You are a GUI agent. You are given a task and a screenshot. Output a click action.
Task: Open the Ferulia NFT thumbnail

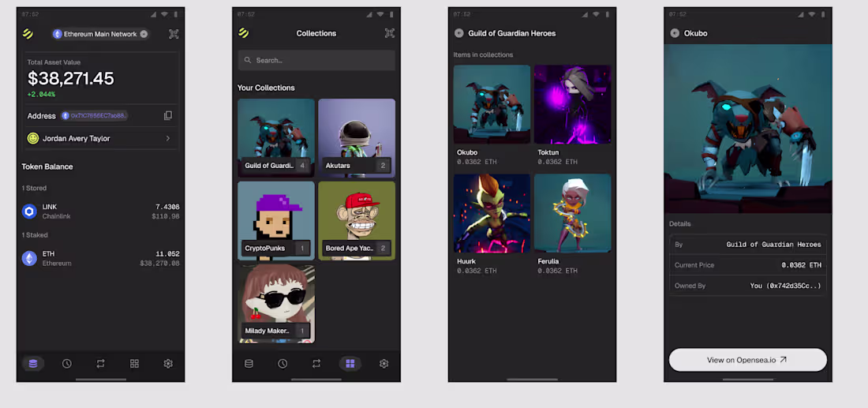(573, 213)
